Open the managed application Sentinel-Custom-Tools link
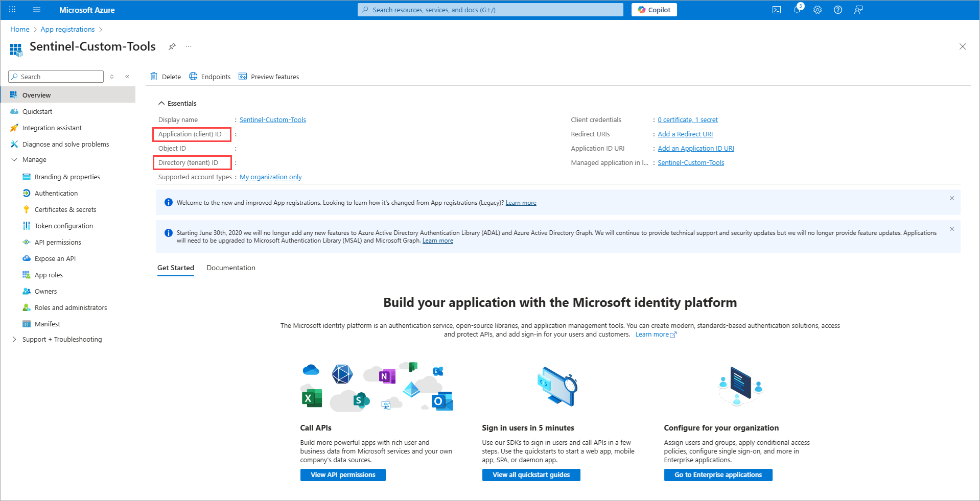This screenshot has height=501, width=980. coord(691,163)
